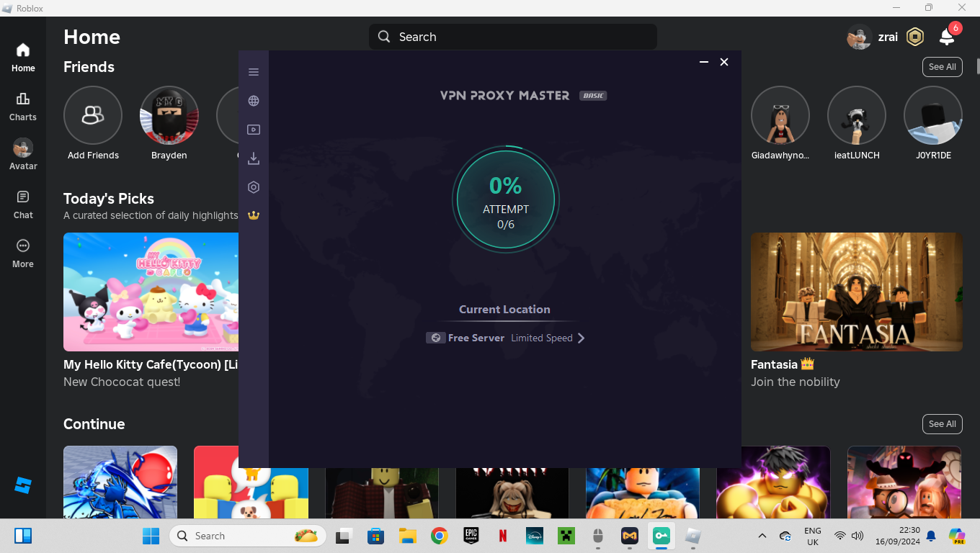Click the Windows taskbar Search box
This screenshot has height=553, width=980.
[248, 536]
